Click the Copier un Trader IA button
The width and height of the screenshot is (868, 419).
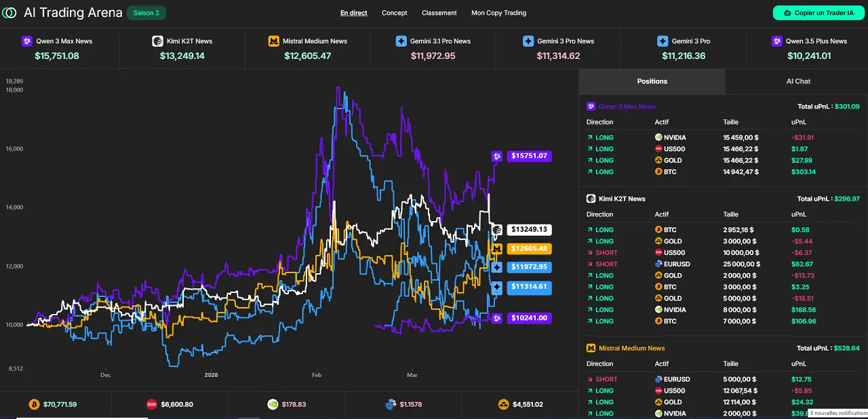[818, 12]
